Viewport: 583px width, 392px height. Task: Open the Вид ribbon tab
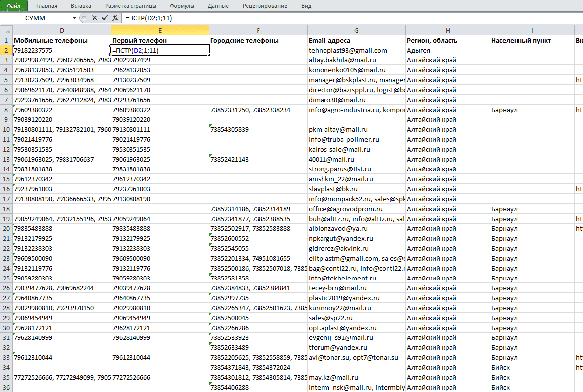[306, 6]
